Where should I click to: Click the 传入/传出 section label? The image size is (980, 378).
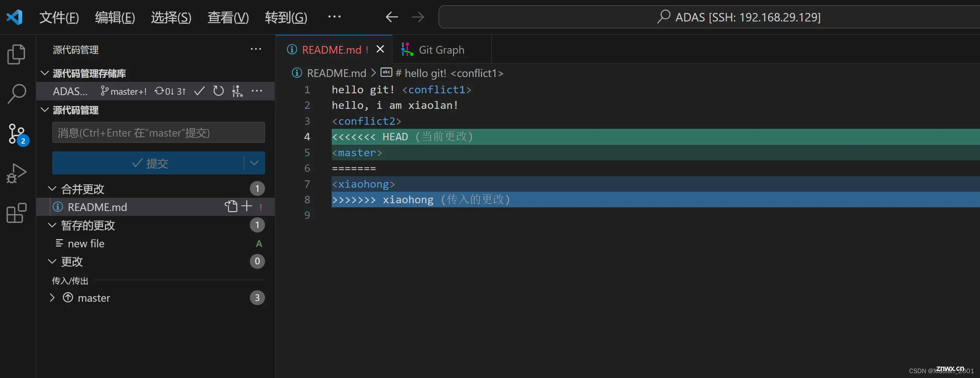pyautogui.click(x=70, y=281)
